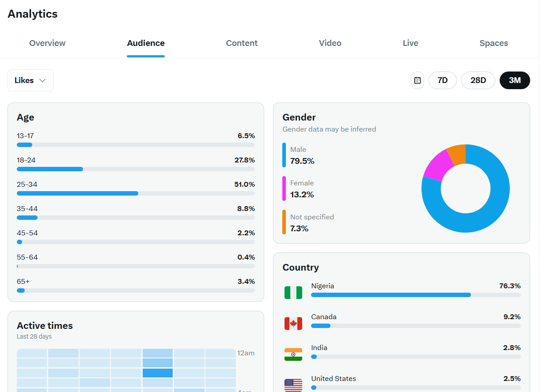Click the Nigeria flag icon
The height and width of the screenshot is (392, 554).
click(293, 292)
